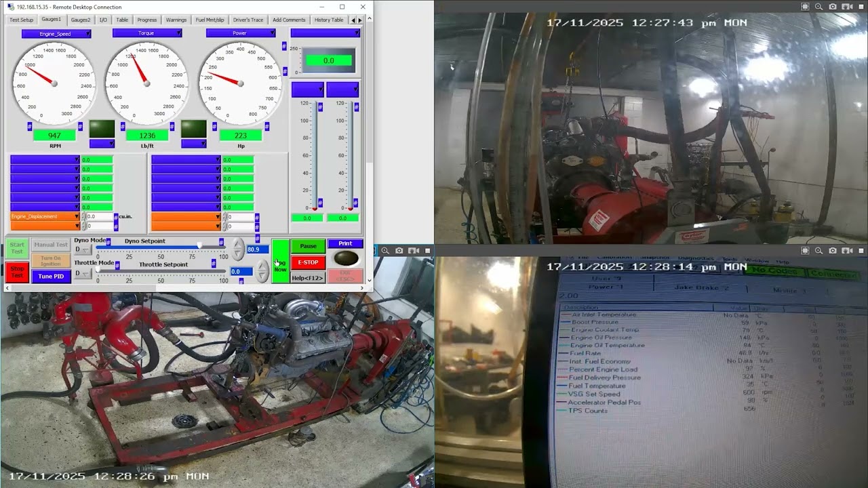Click the left thermometer vertical slider
This screenshot has height=488, width=868.
[315, 155]
